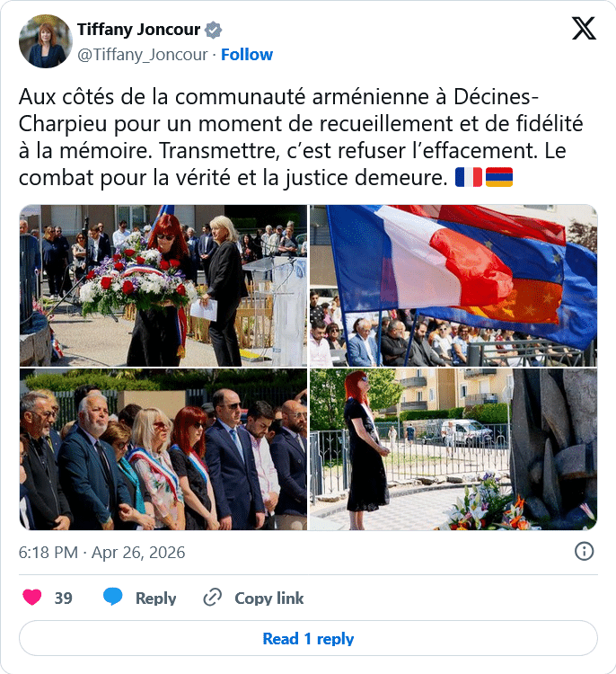616x674 pixels.
Task: Click the Tiffany Joncour display name
Action: (x=139, y=30)
